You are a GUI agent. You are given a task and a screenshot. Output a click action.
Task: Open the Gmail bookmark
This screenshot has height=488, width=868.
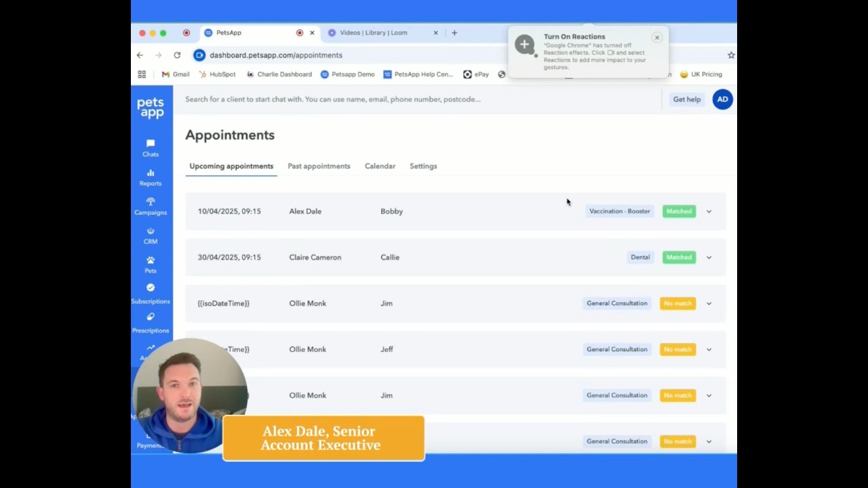(176, 75)
